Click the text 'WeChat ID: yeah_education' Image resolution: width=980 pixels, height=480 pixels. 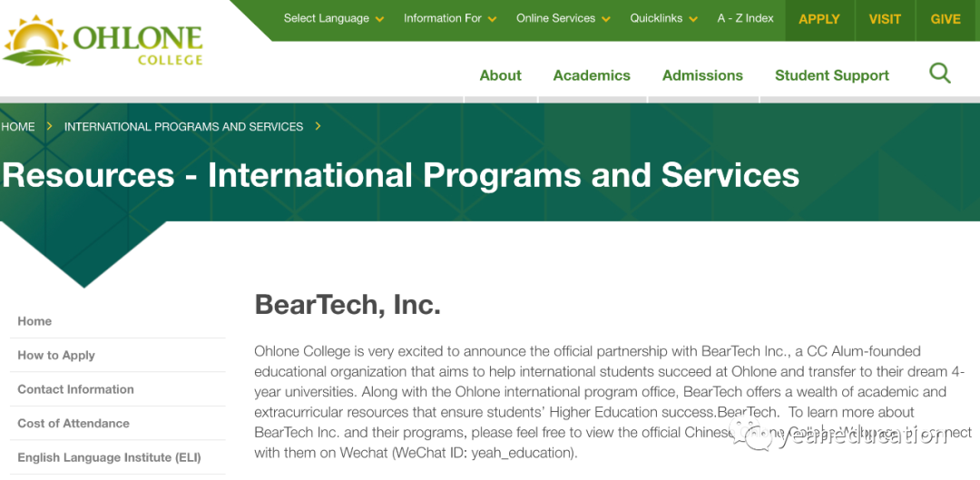pyautogui.click(x=484, y=453)
